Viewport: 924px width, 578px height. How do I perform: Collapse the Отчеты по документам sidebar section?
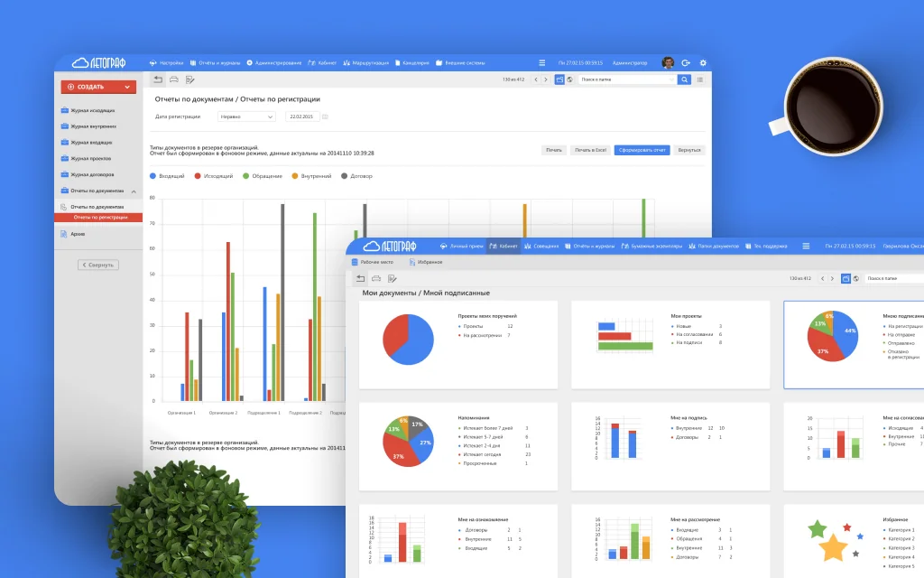[x=134, y=191]
